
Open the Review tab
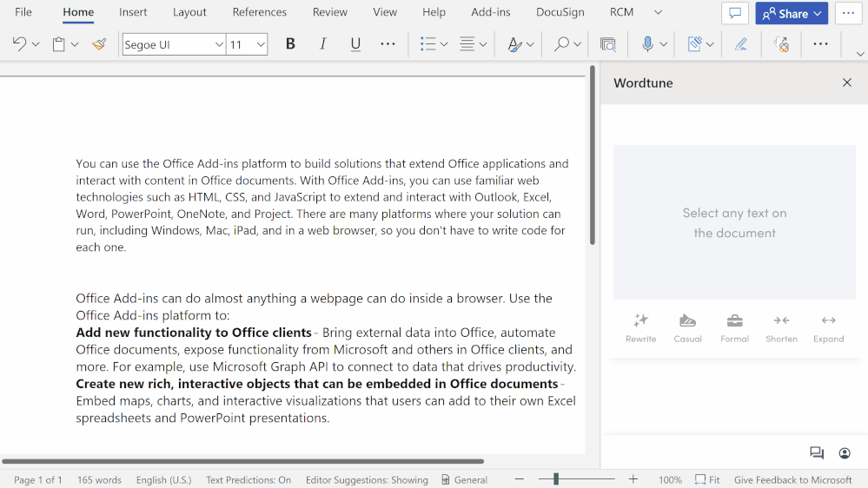pyautogui.click(x=330, y=12)
